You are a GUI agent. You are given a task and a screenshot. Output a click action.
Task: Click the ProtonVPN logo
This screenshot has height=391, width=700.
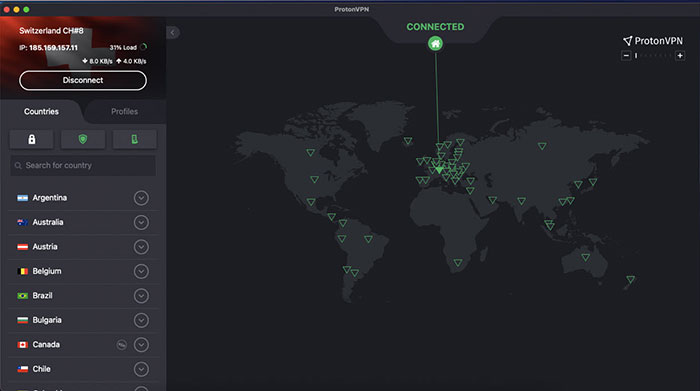point(653,41)
